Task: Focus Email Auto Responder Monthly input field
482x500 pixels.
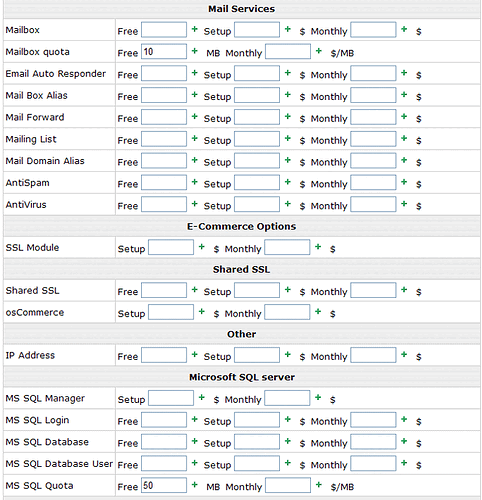Action: 373,73
